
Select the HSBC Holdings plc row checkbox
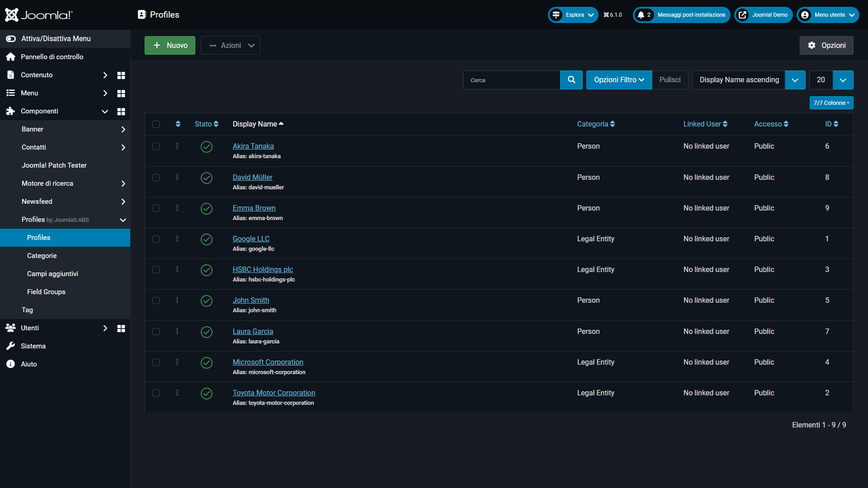[x=156, y=270]
